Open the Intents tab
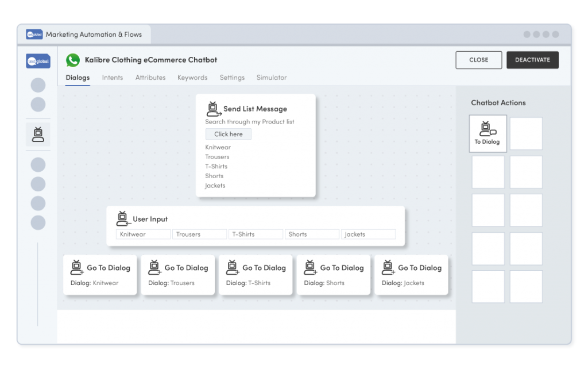Viewport: 588px width, 377px height. 113,78
